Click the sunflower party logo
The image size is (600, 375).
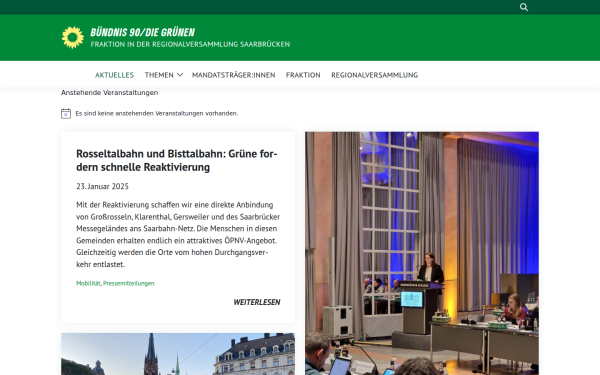click(x=73, y=38)
